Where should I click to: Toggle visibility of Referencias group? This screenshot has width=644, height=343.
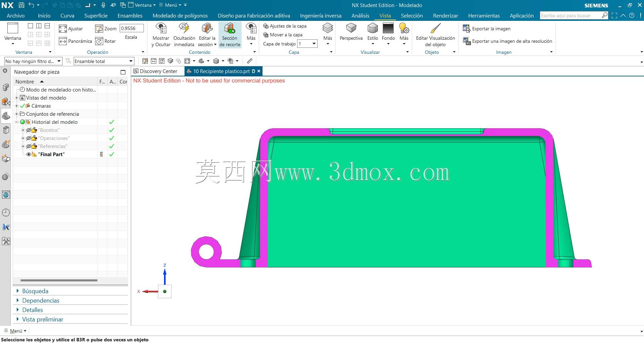click(29, 146)
